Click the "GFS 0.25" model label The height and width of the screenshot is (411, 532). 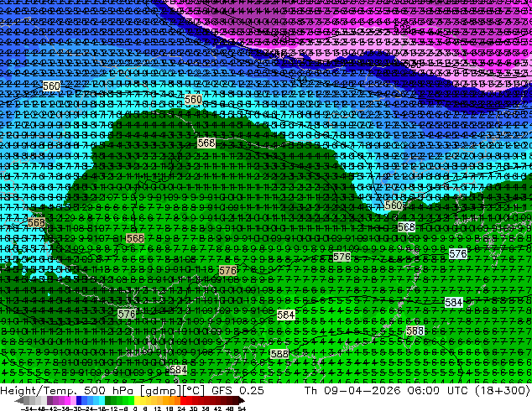point(237,390)
